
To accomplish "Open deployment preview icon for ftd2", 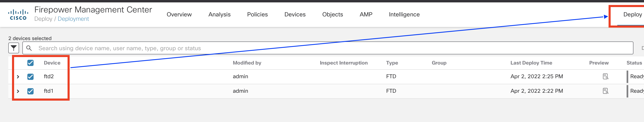I will pyautogui.click(x=605, y=76).
